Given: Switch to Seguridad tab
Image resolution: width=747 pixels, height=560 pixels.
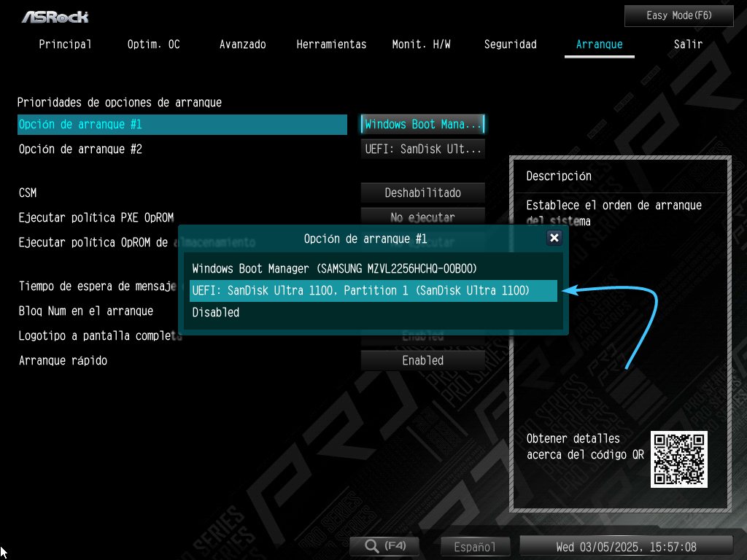Looking at the screenshot, I should point(510,44).
